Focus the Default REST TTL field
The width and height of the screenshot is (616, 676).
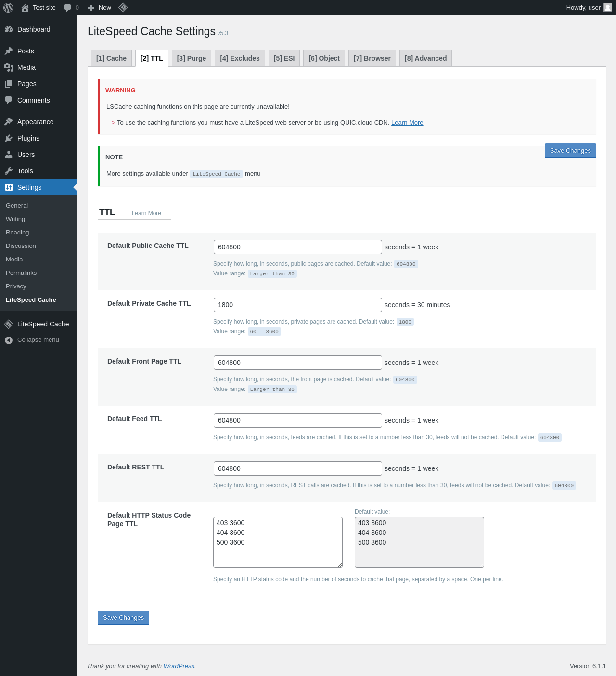298,468
